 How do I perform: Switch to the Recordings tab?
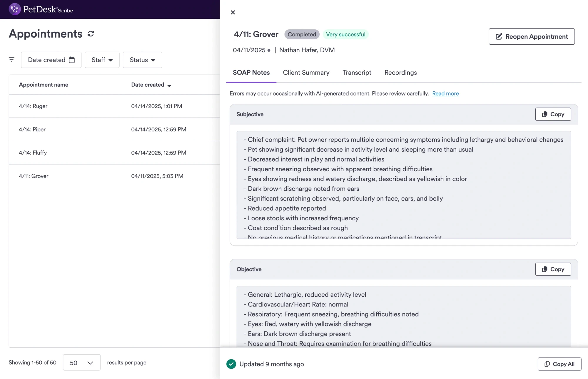coord(400,73)
